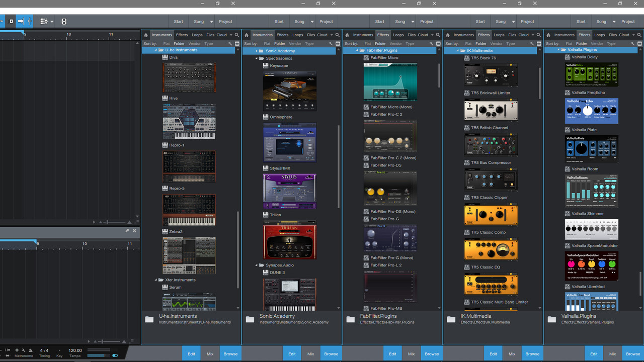Click Project button above Valhalla.Plugins panel
The image size is (644, 362).
[x=628, y=22]
